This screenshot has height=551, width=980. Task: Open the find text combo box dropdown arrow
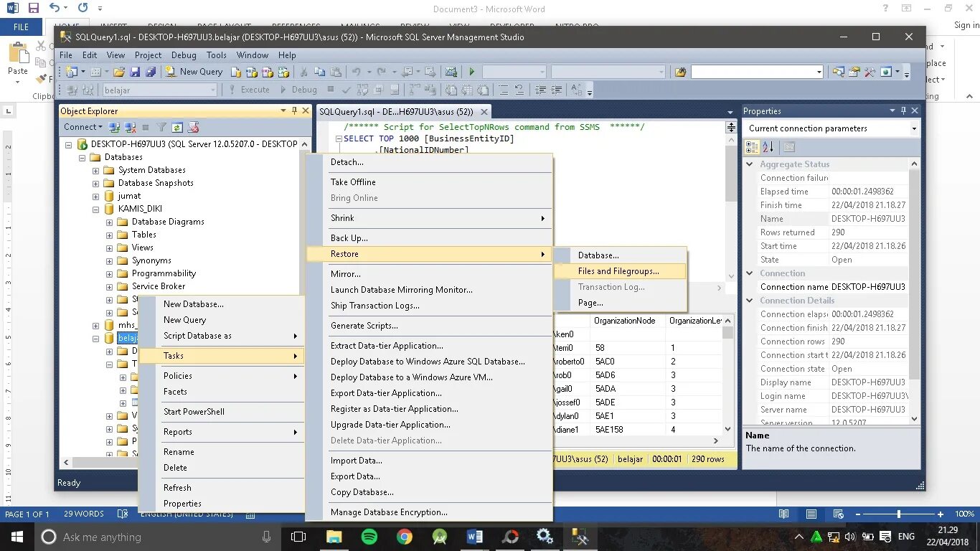(819, 72)
